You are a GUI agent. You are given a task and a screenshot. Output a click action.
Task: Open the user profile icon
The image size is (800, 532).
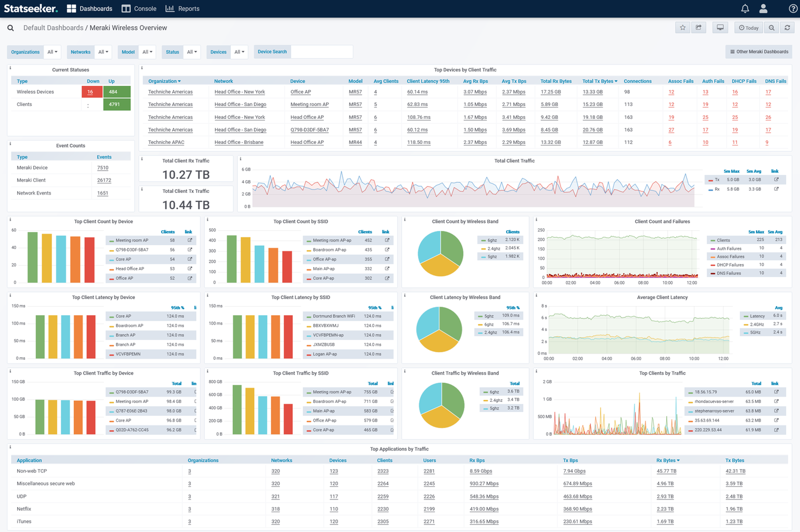[x=763, y=8]
